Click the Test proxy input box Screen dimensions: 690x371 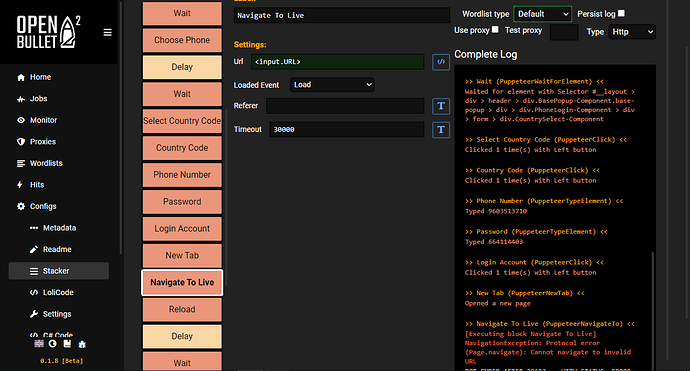(564, 32)
